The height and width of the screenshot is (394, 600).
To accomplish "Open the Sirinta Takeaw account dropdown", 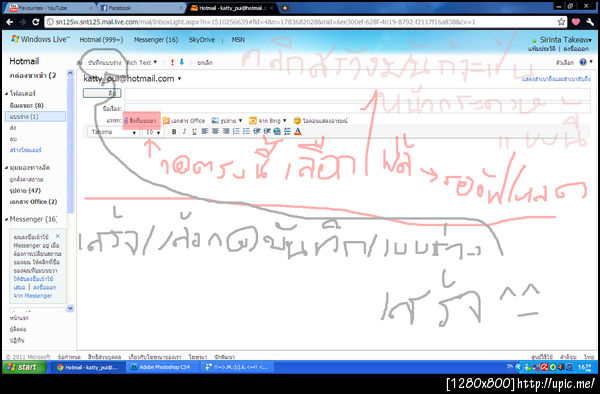I will (566, 40).
